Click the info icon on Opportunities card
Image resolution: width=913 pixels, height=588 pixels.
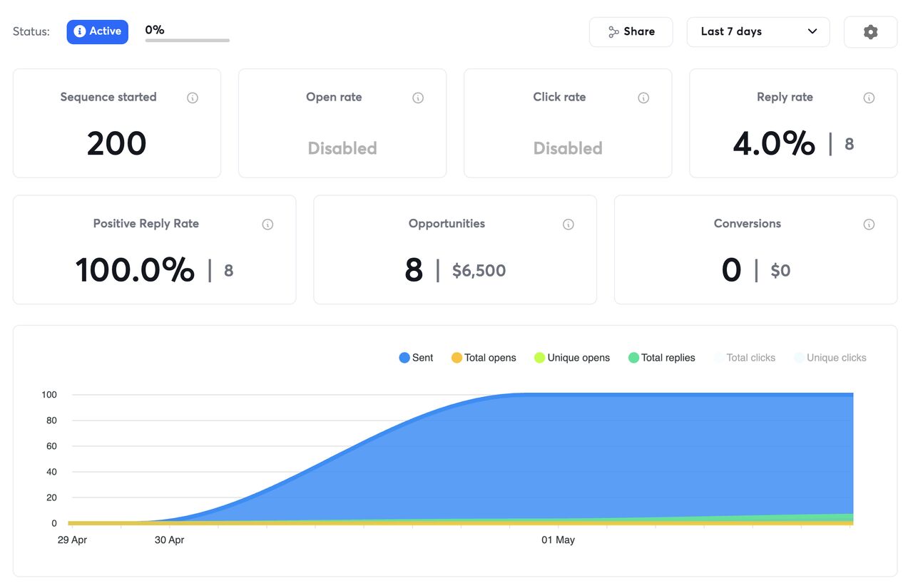tap(568, 225)
